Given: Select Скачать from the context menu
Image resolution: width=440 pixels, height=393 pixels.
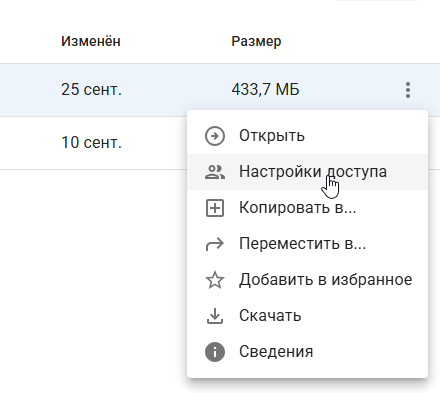Looking at the screenshot, I should click(307, 316).
